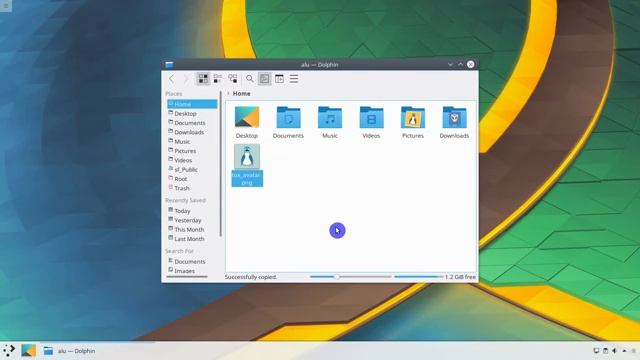Click the 'Successfully copied.' status text
Screen dimensions: 640x360
click(x=251, y=277)
